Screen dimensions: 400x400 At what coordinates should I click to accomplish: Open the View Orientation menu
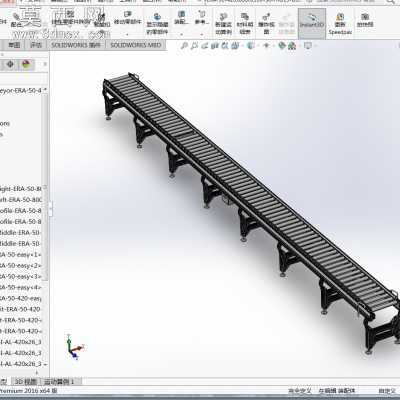point(235,46)
